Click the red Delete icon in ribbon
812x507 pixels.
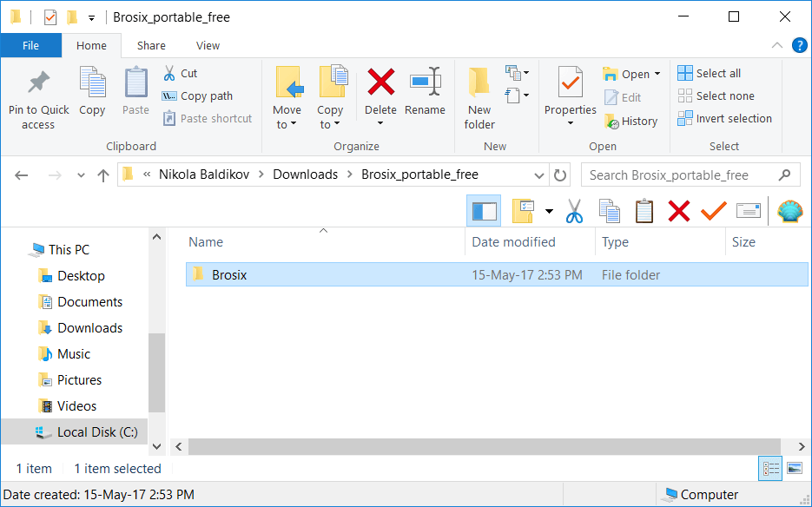[x=380, y=82]
